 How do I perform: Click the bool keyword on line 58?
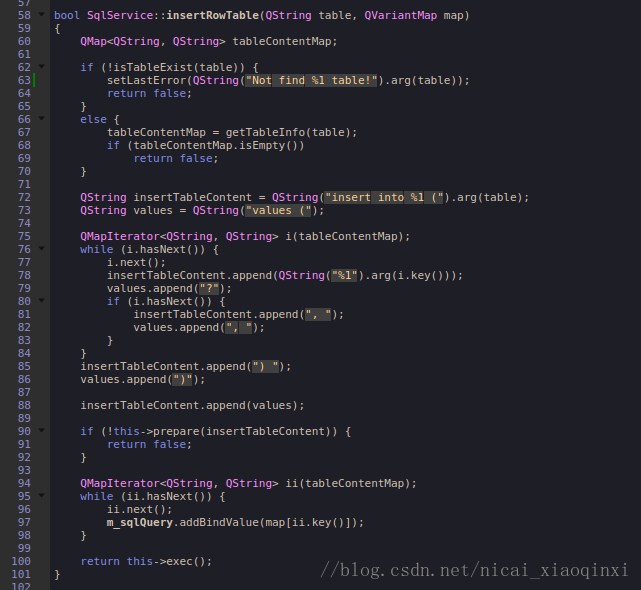click(67, 16)
